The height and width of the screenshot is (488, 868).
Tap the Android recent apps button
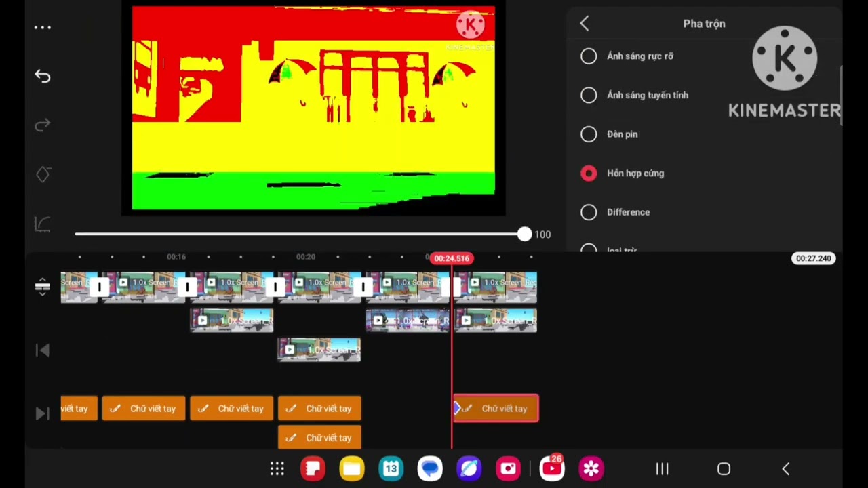coord(663,469)
